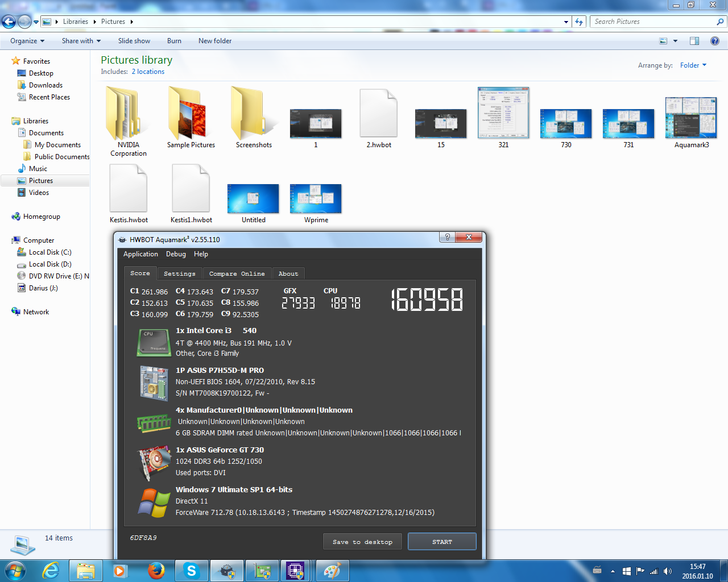Open Windows Media Player taskbar icon
The height and width of the screenshot is (582, 728).
click(x=121, y=571)
